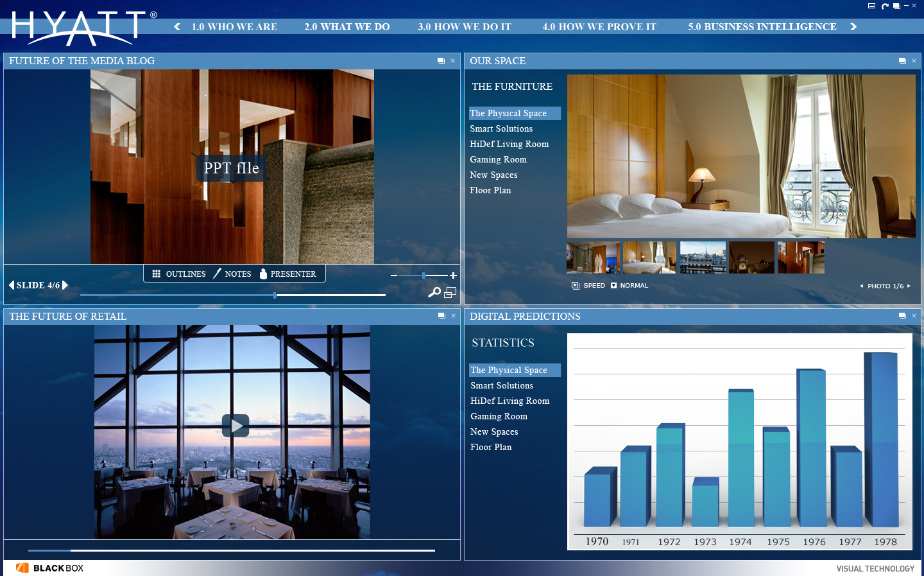Viewport: 924px width, 576px height.
Task: Select the Paris skyline photo thumbnail
Action: tap(703, 257)
